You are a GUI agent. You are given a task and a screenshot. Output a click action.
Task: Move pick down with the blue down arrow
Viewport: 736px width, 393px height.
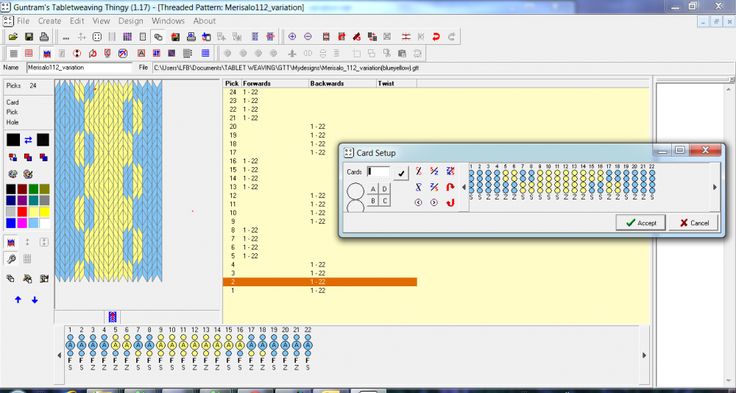(x=35, y=300)
